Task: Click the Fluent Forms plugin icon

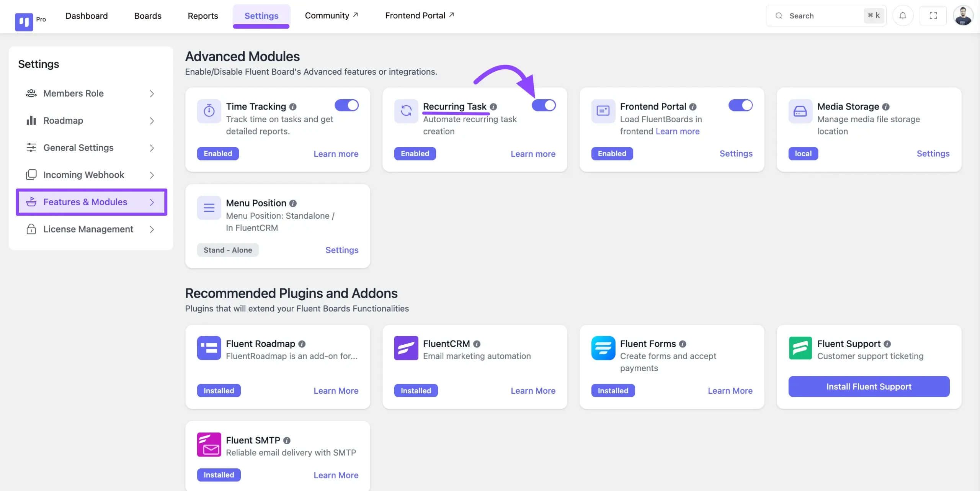Action: tap(603, 348)
